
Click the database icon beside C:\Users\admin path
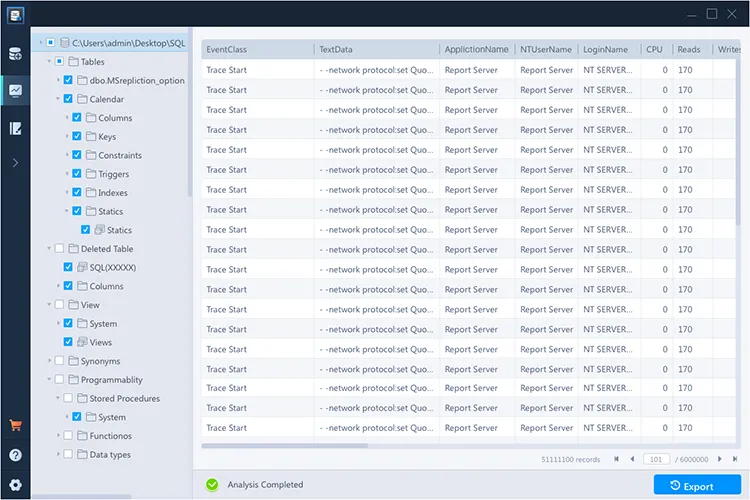pyautogui.click(x=65, y=43)
